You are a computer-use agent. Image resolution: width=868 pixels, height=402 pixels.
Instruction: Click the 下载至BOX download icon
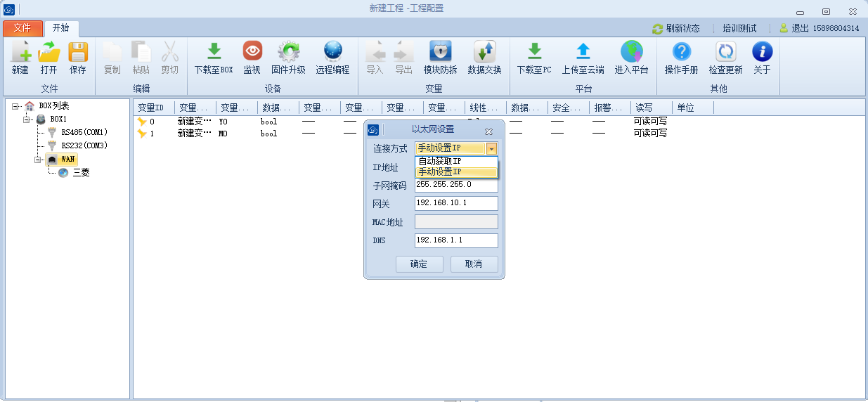[x=214, y=52]
